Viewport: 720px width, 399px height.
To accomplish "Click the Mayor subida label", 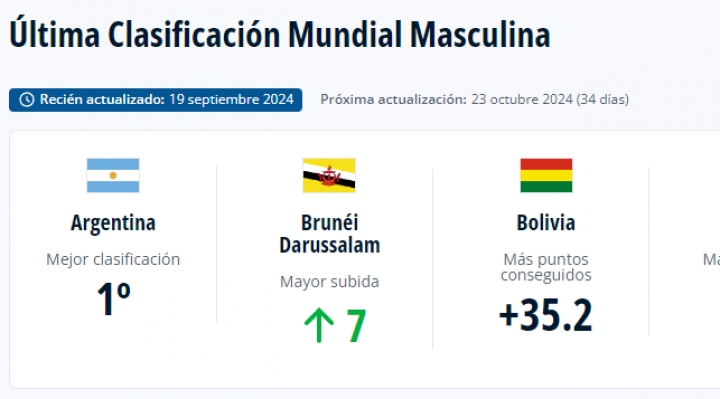I will [330, 281].
